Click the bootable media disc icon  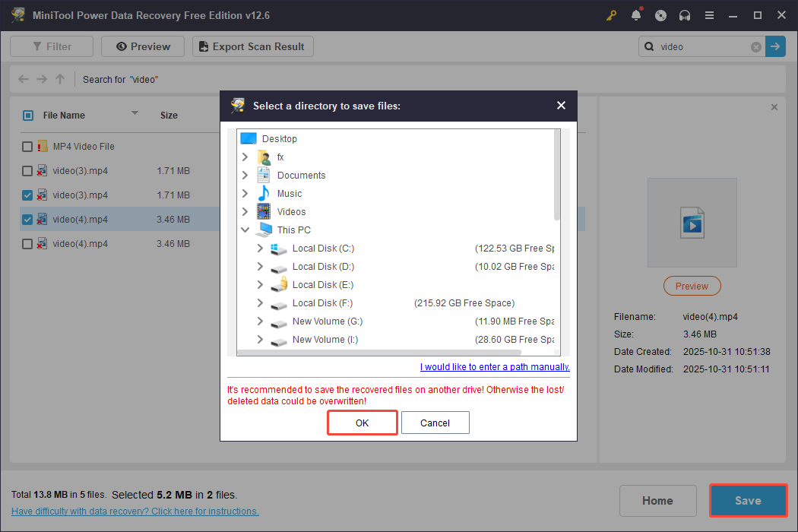(660, 15)
